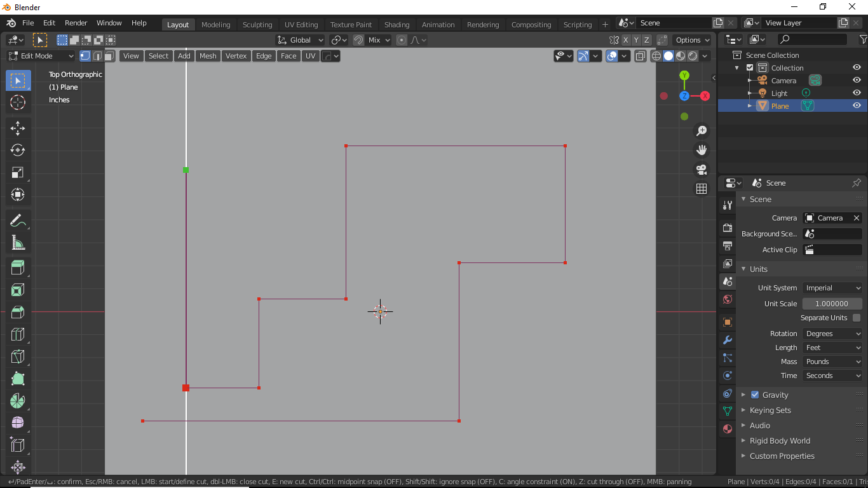
Task: Select the Cursor tool
Action: click(18, 102)
